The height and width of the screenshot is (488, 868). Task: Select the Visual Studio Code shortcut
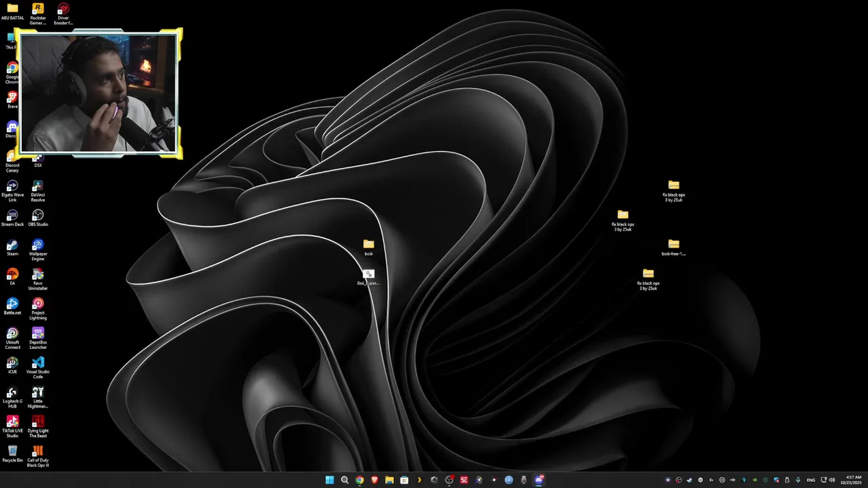point(38,368)
